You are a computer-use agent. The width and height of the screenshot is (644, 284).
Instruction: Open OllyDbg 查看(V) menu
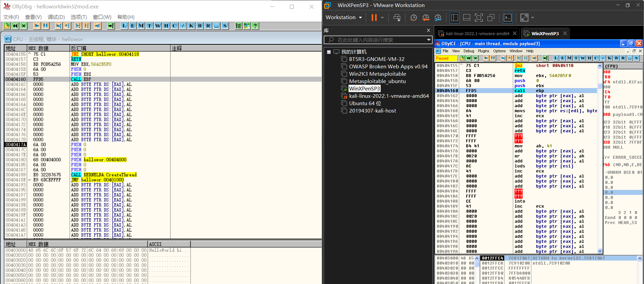[34, 17]
